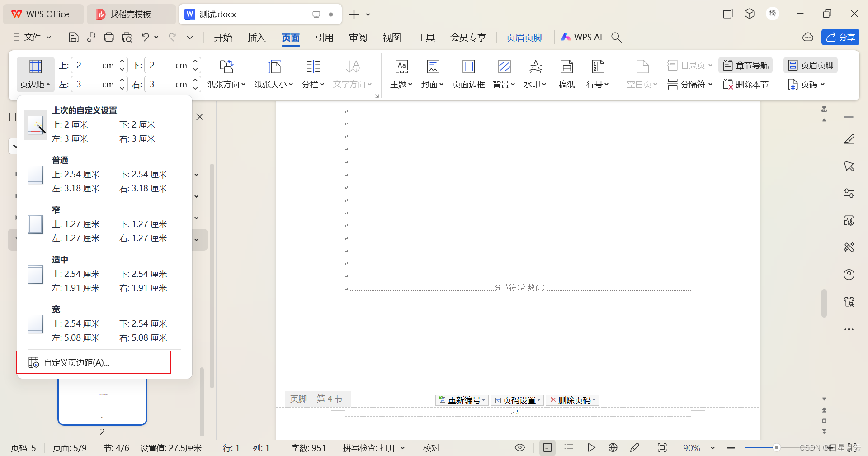Toggle the outline view in status bar
Image resolution: width=868 pixels, height=456 pixels.
pos(569,447)
